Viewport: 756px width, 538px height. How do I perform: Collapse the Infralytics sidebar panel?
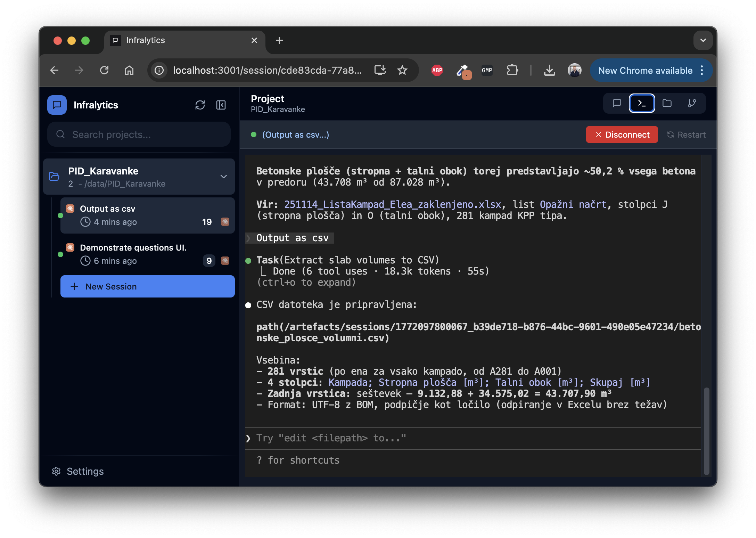point(221,105)
